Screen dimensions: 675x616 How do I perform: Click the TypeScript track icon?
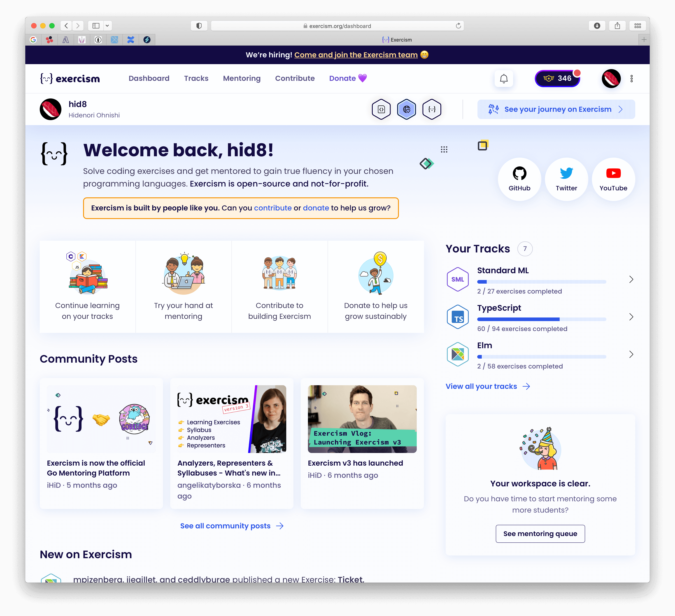(457, 317)
